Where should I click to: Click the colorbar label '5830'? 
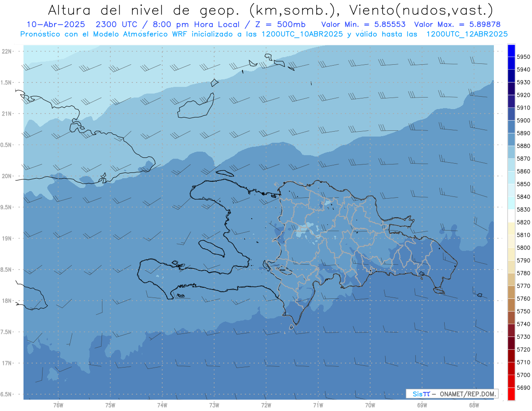click(524, 209)
